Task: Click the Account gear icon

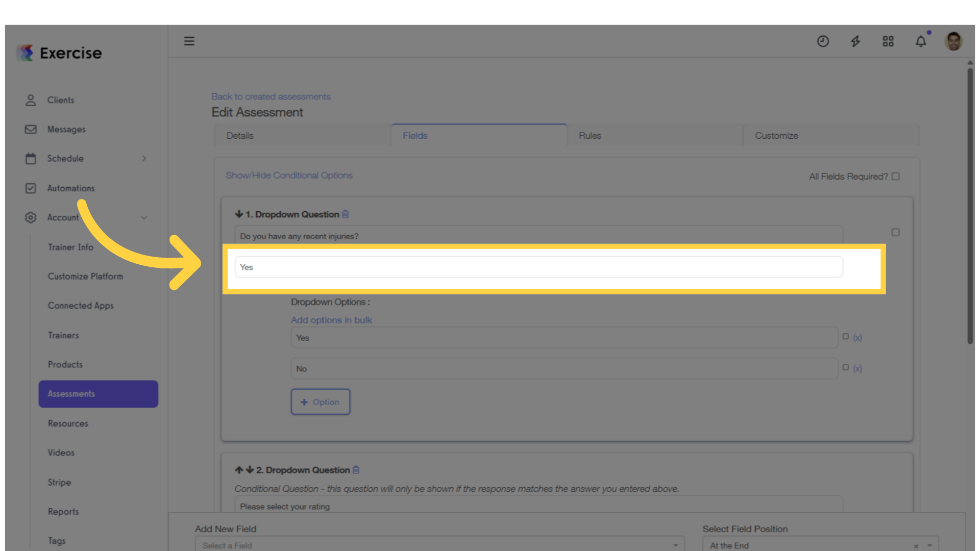Action: tap(31, 217)
